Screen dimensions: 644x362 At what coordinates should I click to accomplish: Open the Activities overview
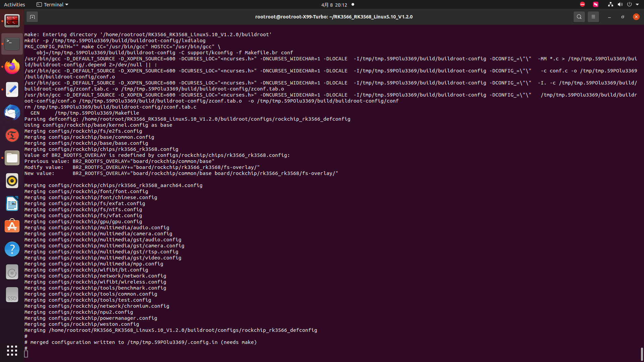[x=14, y=5]
